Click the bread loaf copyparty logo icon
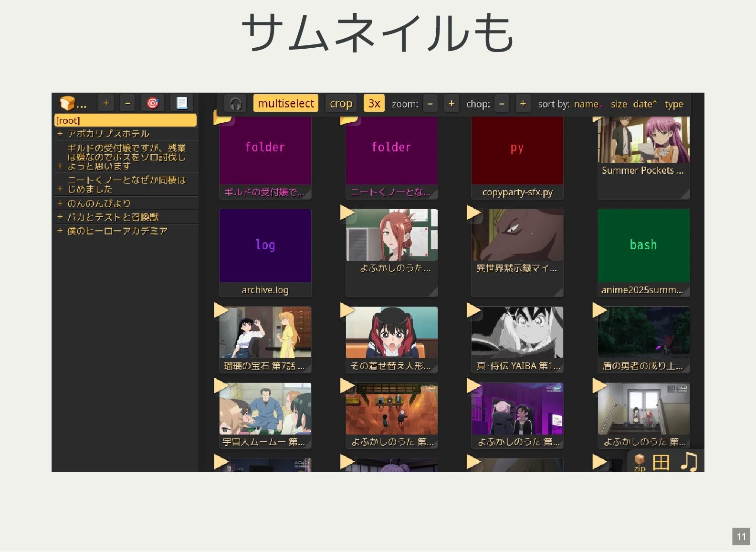This screenshot has height=552, width=756. pos(67,103)
